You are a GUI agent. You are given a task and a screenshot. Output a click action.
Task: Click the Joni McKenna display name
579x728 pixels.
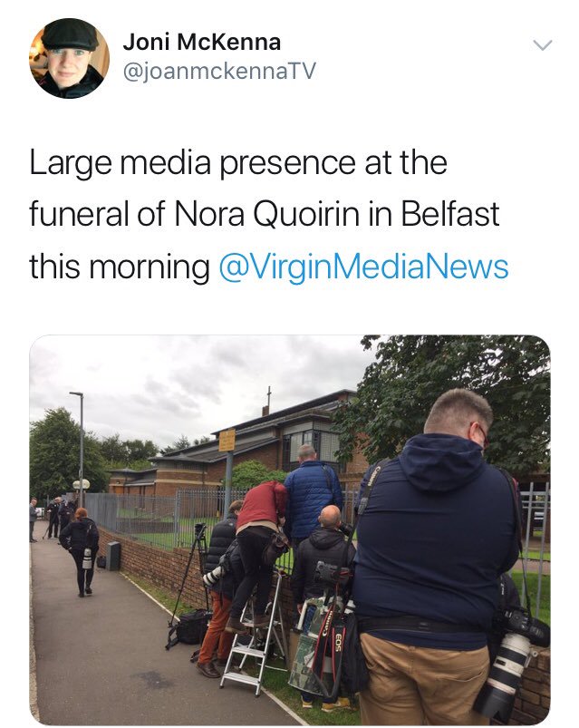(x=202, y=43)
